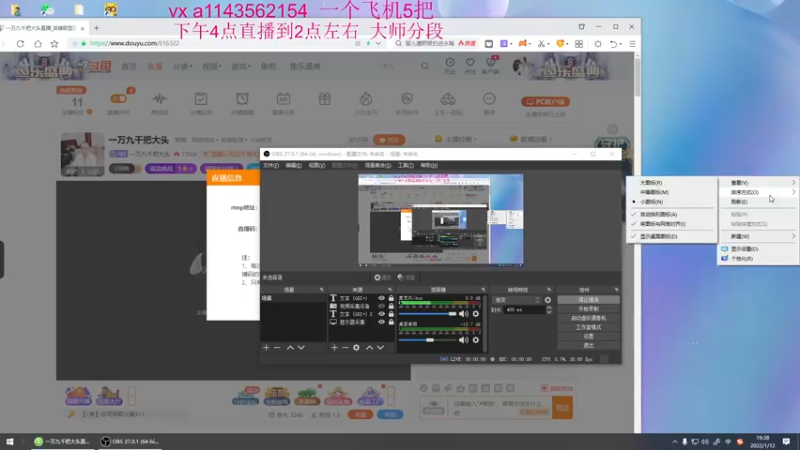The height and width of the screenshot is (450, 800).
Task: Open Douyu 视频 dropdown in navigation
Action: click(x=211, y=66)
